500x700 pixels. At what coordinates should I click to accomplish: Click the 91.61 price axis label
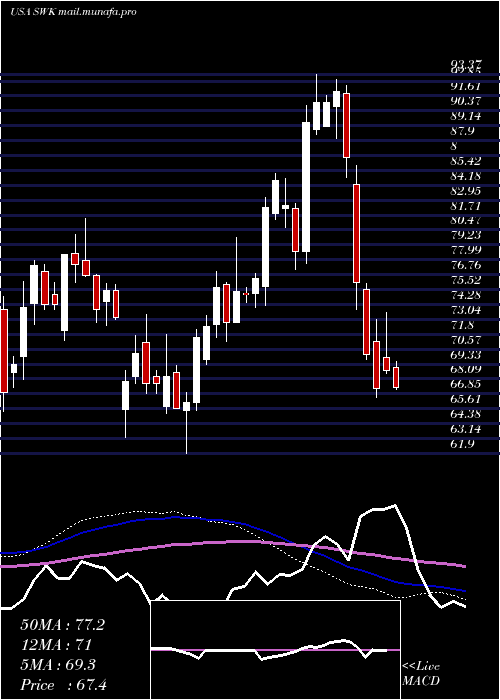(x=466, y=86)
